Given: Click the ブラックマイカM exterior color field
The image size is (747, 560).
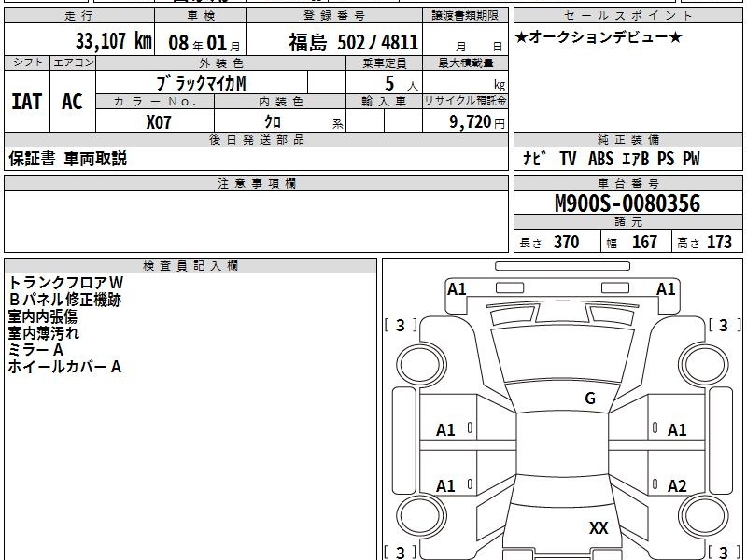Looking at the screenshot, I should (x=201, y=83).
